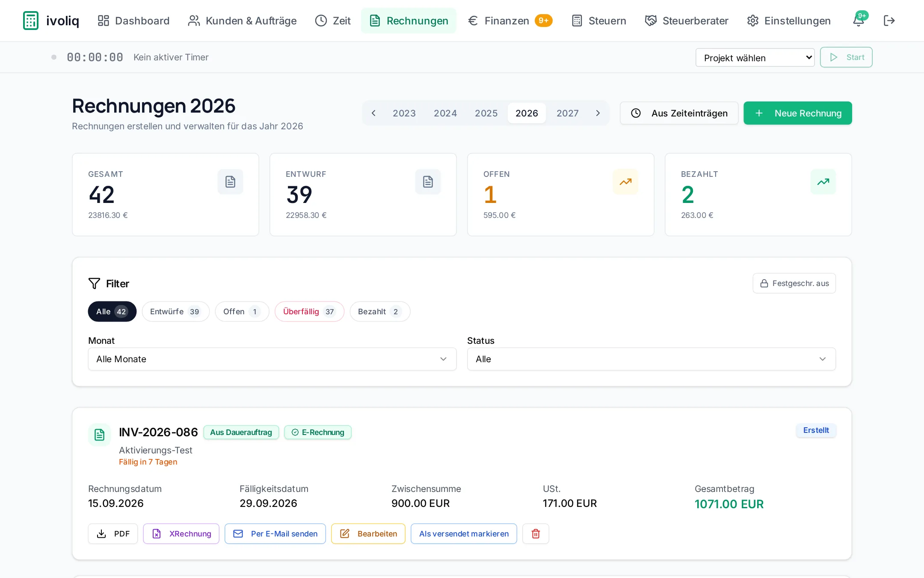Open the Steuerberater nav item

(x=687, y=21)
